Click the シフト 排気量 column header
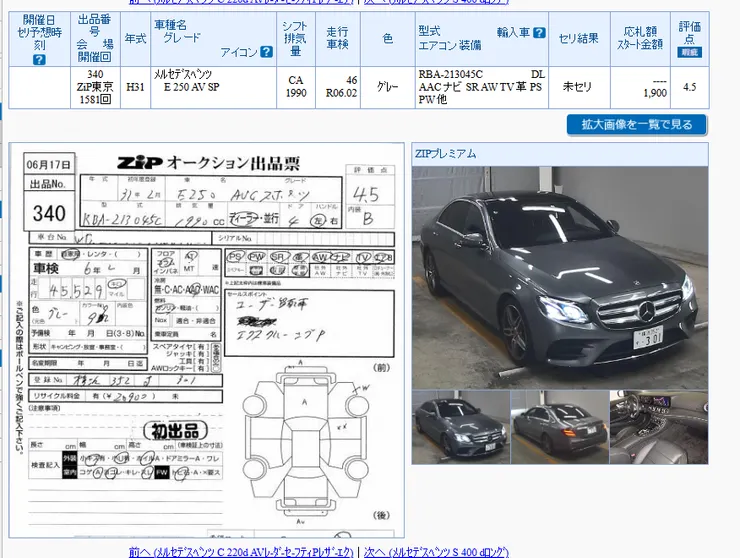This screenshot has height=558, width=740. click(295, 39)
